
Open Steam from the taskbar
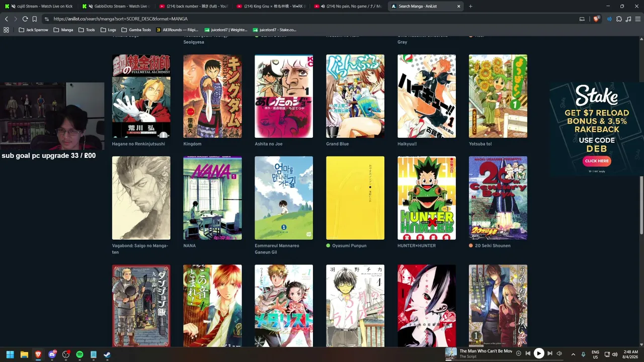coord(107,354)
